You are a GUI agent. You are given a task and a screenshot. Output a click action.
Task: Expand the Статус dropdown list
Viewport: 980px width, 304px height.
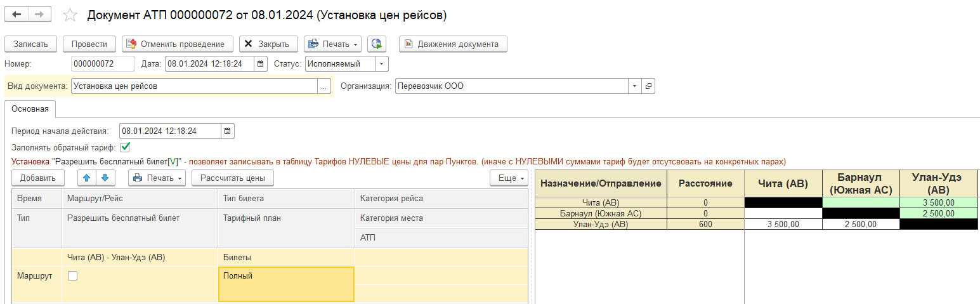pos(381,64)
